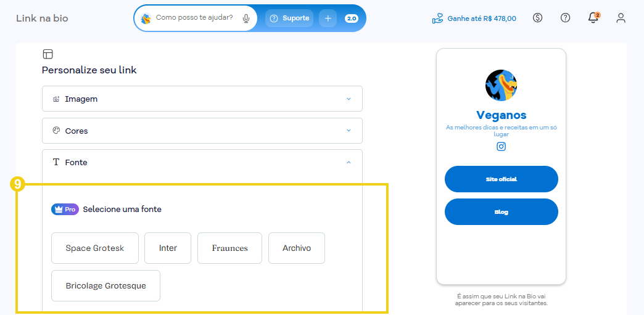Click the Instagram icon in preview
The image size is (644, 315).
501,146
